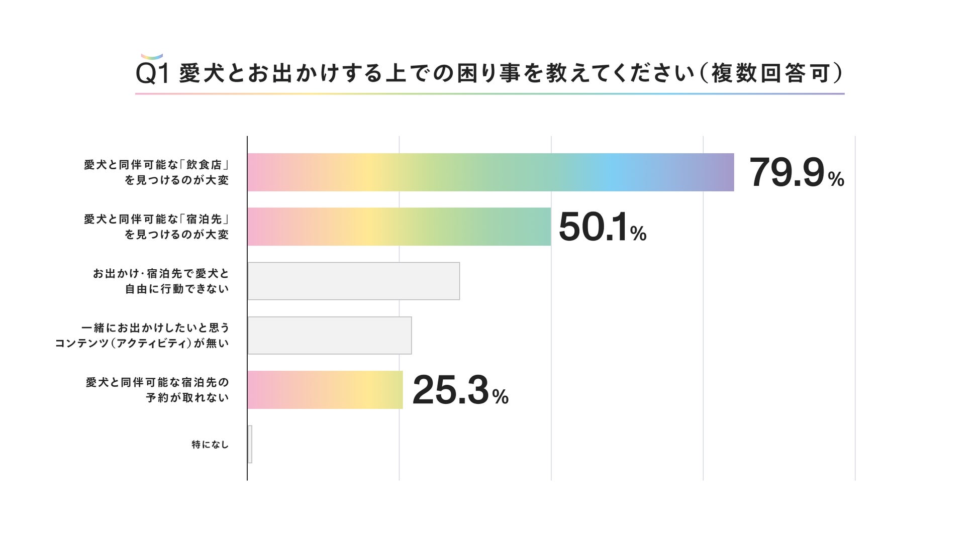The image size is (980, 544).
Task: Select the longest rainbow bar for 飲食店
Action: [x=490, y=172]
